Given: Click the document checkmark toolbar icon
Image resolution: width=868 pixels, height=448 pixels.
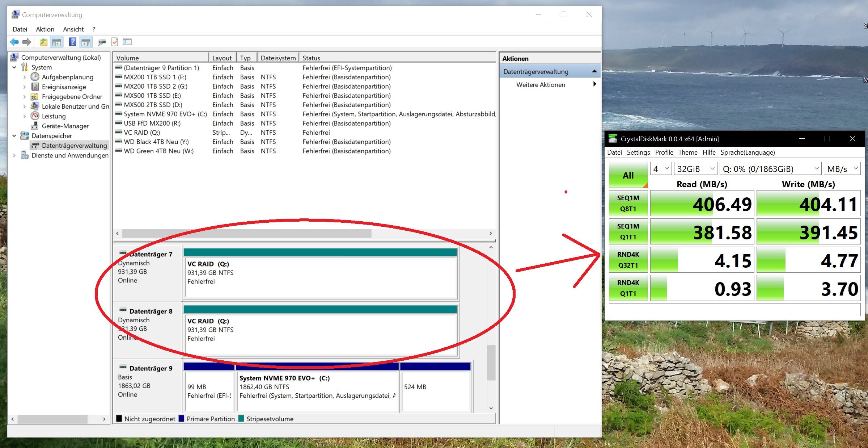Looking at the screenshot, I should point(115,42).
